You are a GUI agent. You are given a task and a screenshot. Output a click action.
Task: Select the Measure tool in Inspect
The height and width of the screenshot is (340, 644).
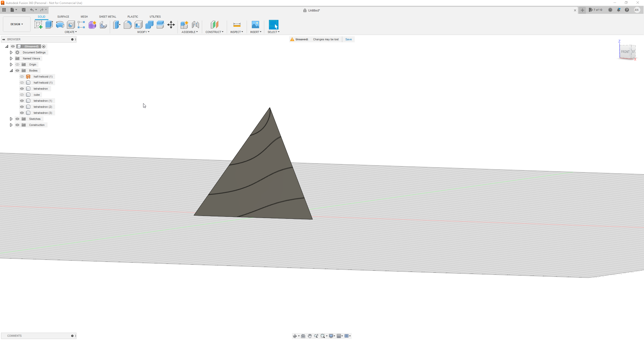coord(236,24)
